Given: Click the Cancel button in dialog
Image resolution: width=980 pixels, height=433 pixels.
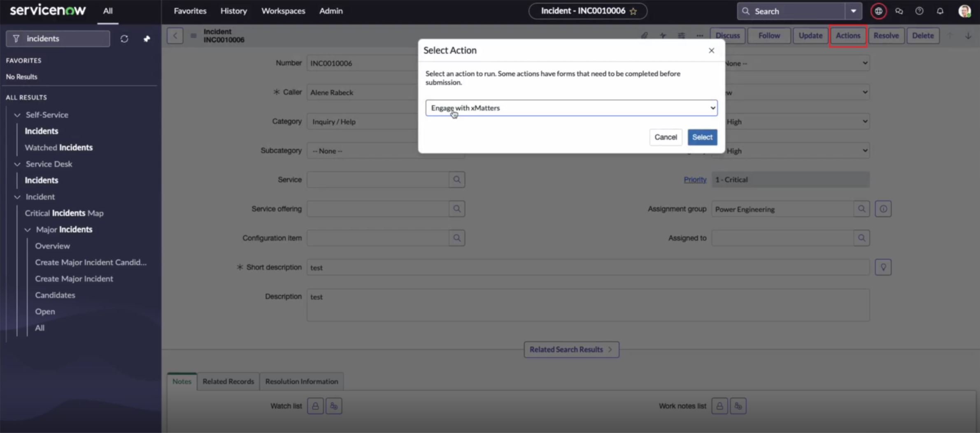Looking at the screenshot, I should coord(666,137).
